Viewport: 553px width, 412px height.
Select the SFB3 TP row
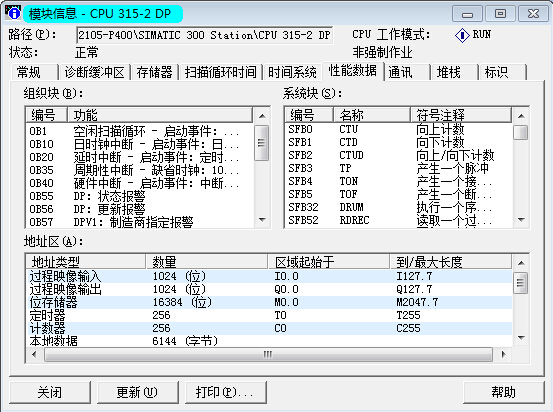tap(399, 169)
